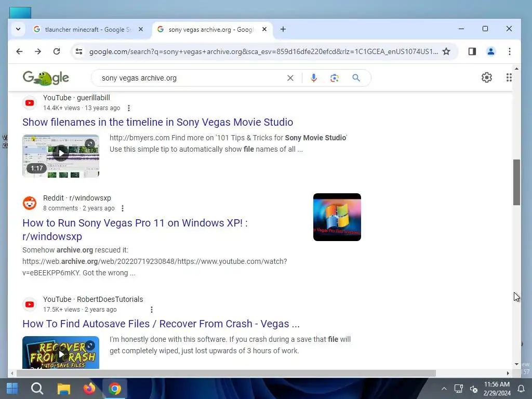Screen dimensions: 532x399
Task: Play the 1:17 Sony Vegas video thumbnail
Action: [61, 156]
